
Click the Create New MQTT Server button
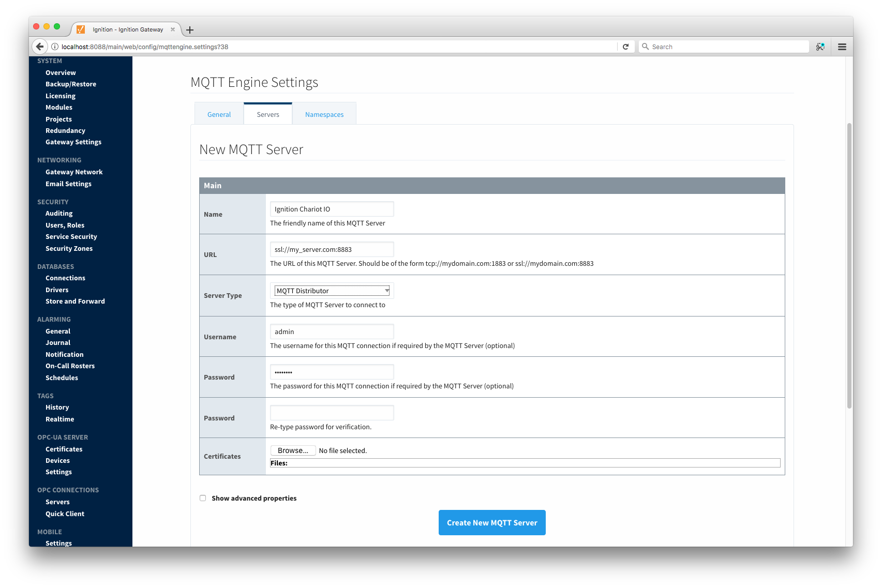click(x=491, y=522)
